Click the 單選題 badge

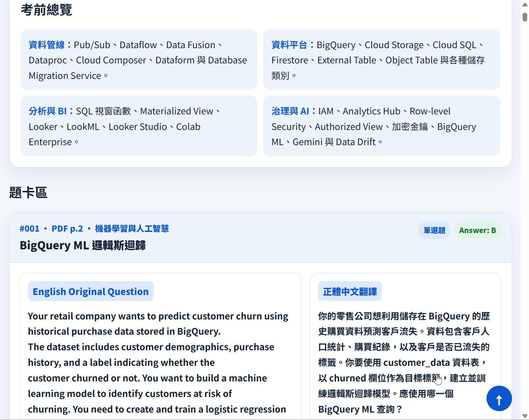[x=434, y=230]
